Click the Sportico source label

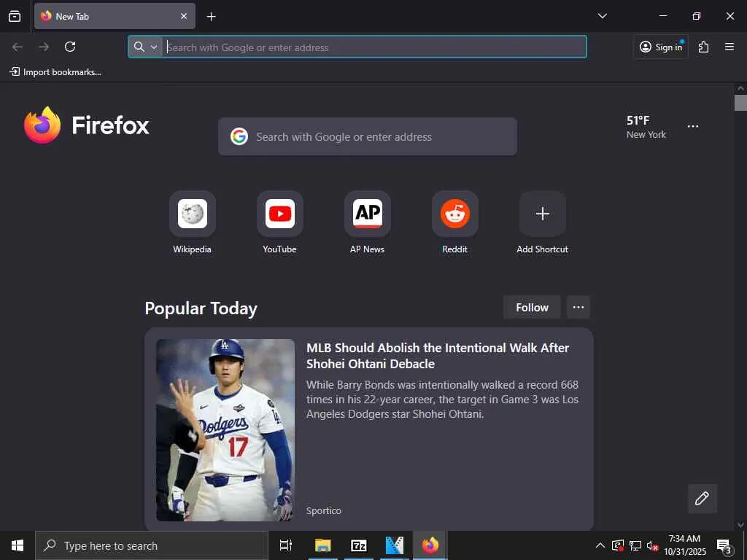pyautogui.click(x=323, y=510)
